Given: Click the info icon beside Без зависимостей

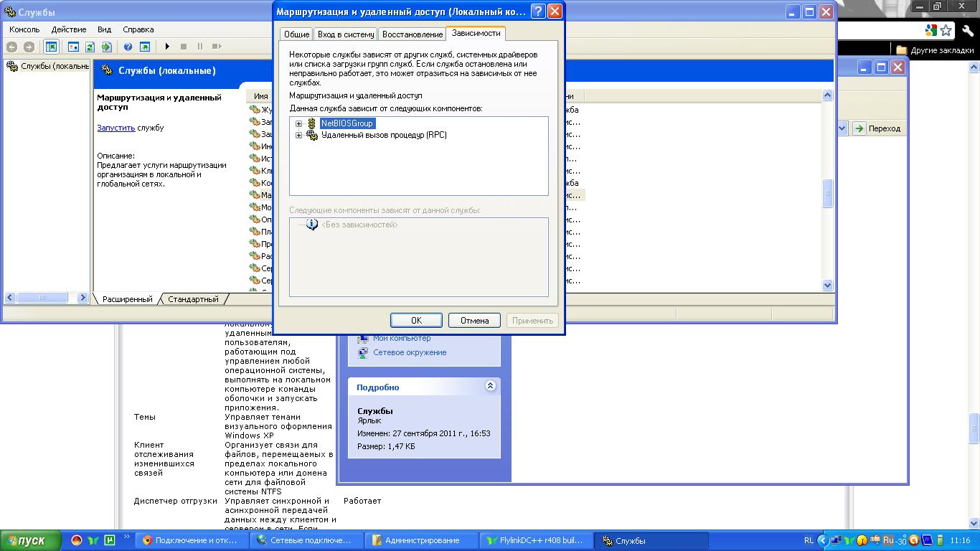Looking at the screenshot, I should coord(312,225).
